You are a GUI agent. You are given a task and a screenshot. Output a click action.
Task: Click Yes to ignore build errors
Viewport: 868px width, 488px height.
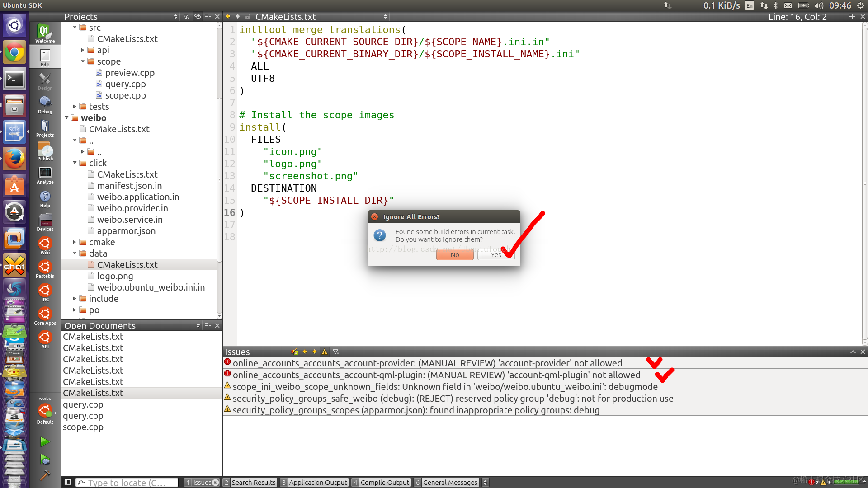pyautogui.click(x=496, y=255)
